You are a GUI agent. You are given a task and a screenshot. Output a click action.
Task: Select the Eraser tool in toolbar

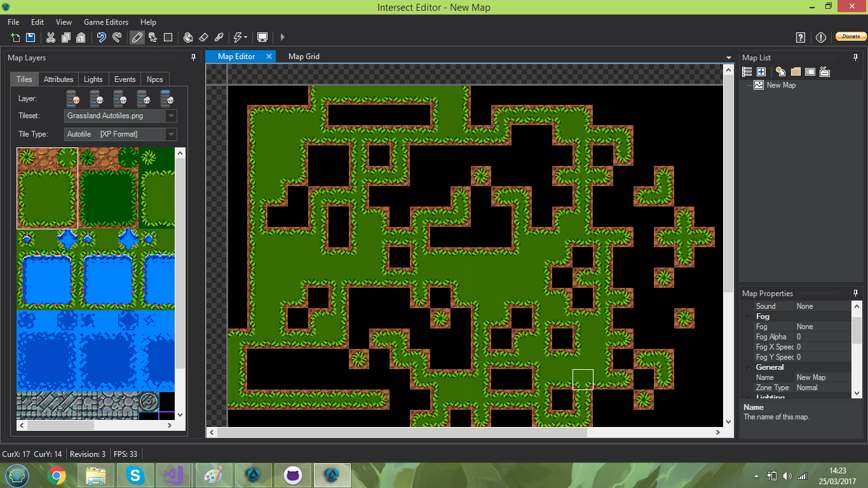203,37
